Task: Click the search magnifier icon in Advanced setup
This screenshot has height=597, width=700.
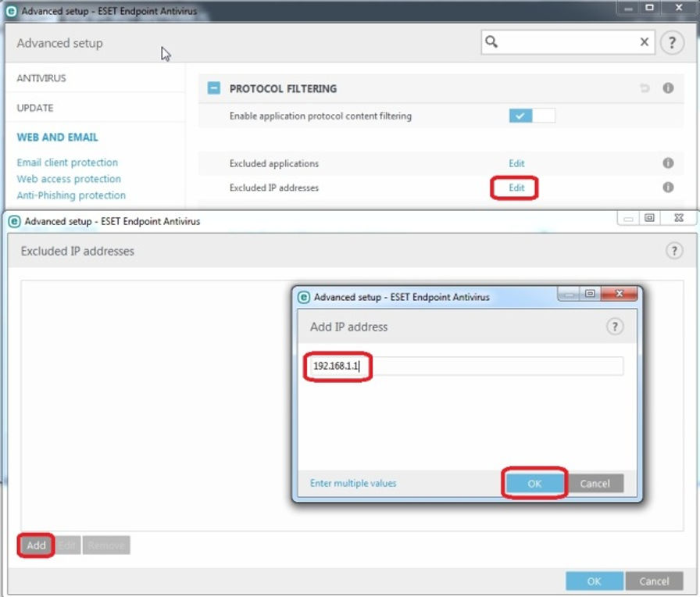Action: point(491,41)
